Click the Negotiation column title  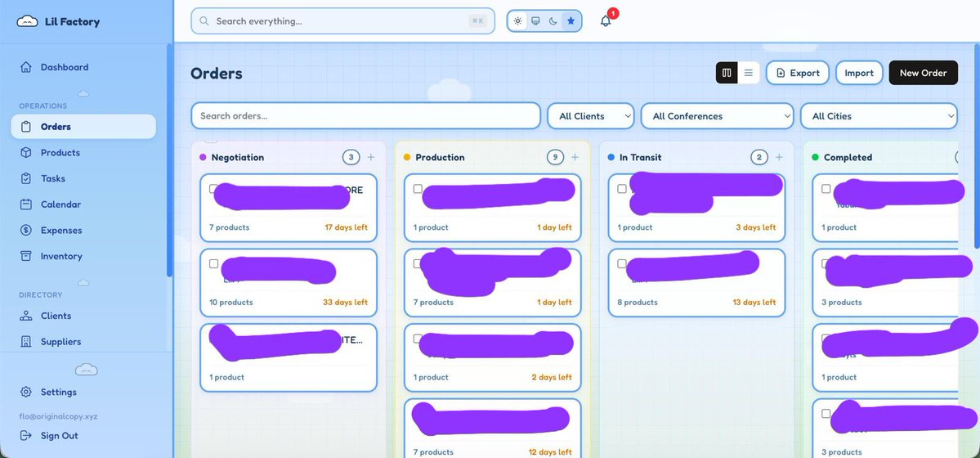[x=238, y=157]
